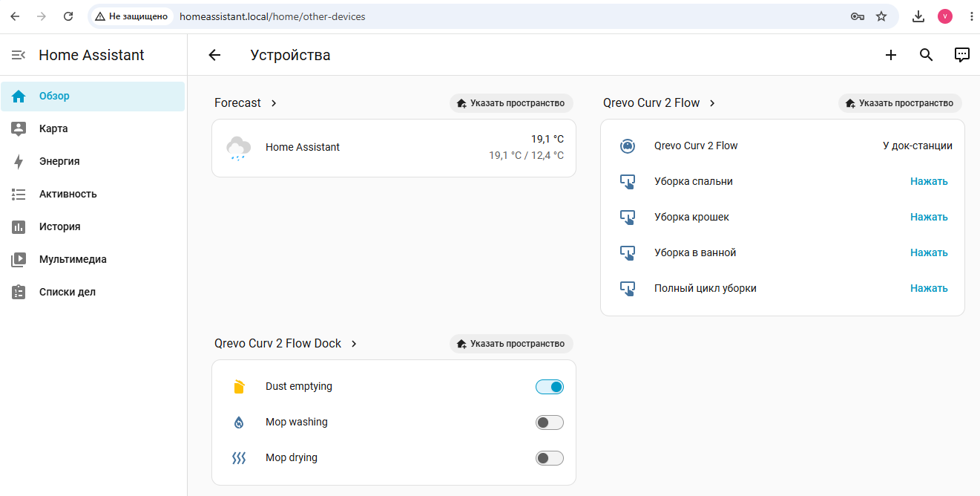This screenshot has width=980, height=496.
Task: Click the Полный цикл уборки button icon
Action: 627,289
